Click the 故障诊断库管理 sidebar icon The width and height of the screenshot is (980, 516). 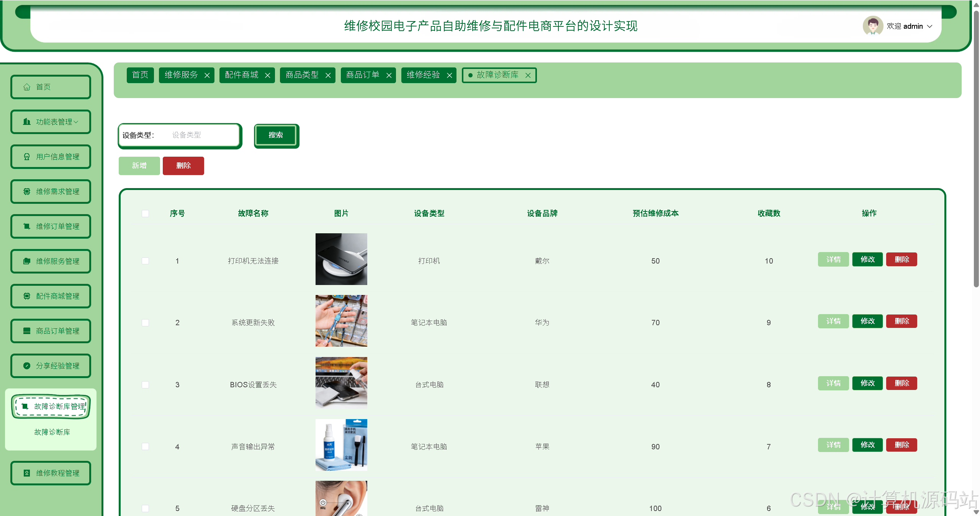tap(25, 406)
